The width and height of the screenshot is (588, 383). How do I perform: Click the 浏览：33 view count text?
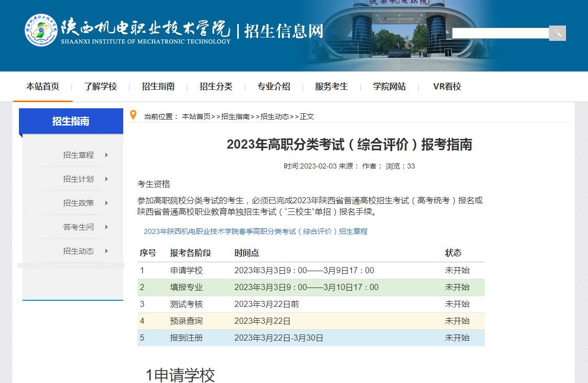pyautogui.click(x=400, y=166)
